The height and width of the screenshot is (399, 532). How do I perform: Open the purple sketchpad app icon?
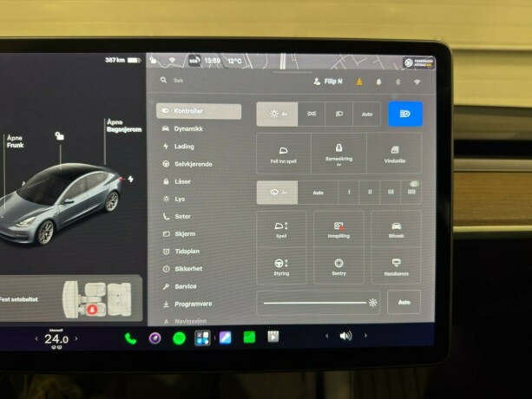click(226, 337)
